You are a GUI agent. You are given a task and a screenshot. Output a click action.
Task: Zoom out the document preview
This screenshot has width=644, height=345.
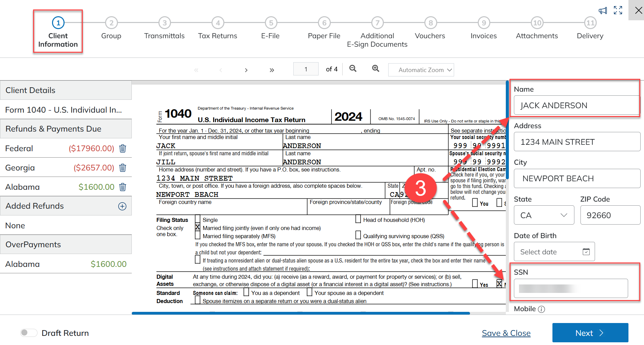click(353, 69)
